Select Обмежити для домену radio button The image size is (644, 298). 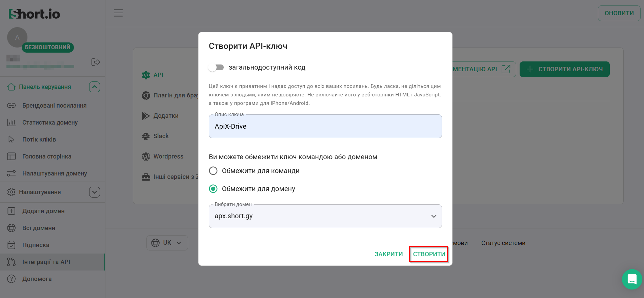tap(213, 189)
